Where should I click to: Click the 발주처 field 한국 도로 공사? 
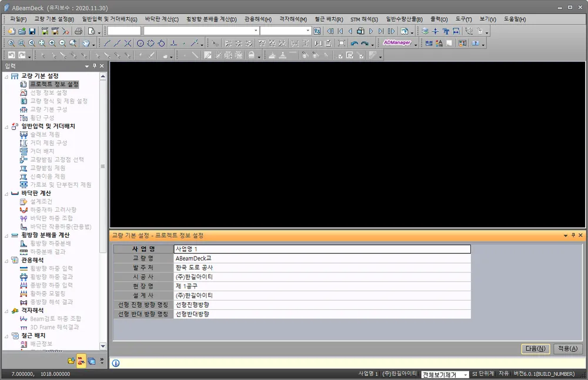(x=322, y=268)
